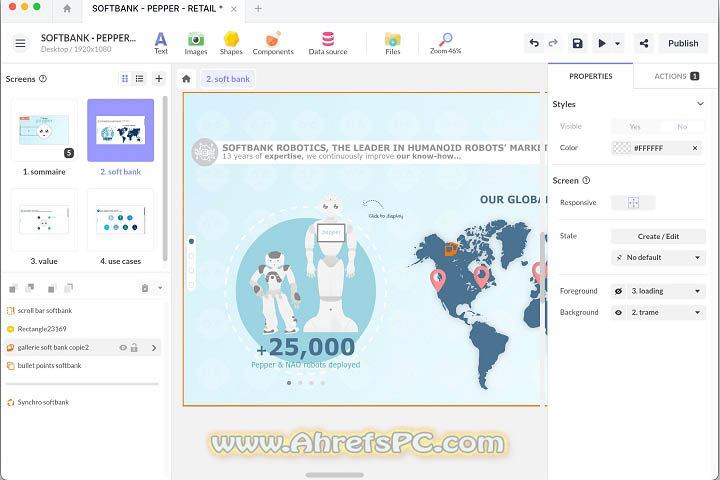Collapse the Styles section
720x480 pixels.
click(700, 104)
